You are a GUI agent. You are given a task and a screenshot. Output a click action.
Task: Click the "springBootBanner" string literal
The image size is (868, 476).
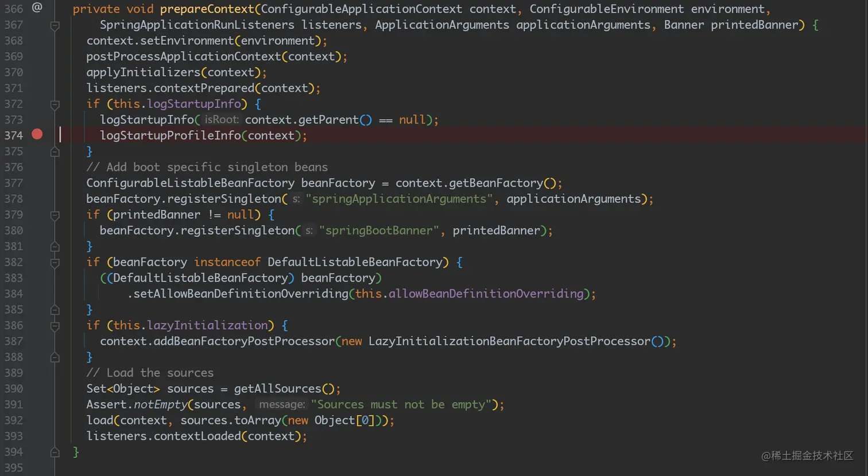pos(379,231)
